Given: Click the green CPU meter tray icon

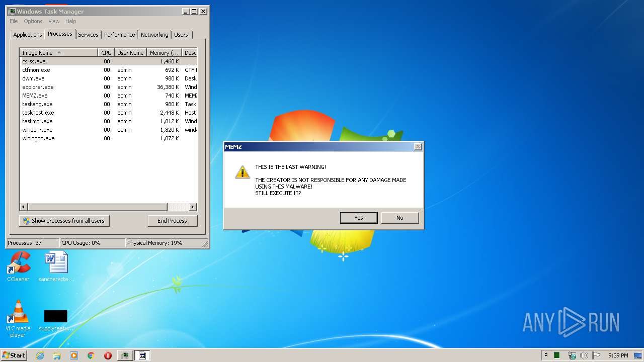Looking at the screenshot, I should coord(557,355).
